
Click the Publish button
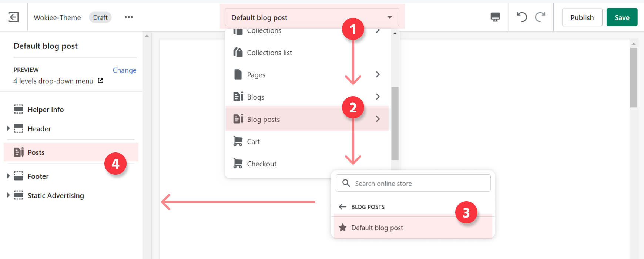point(582,17)
